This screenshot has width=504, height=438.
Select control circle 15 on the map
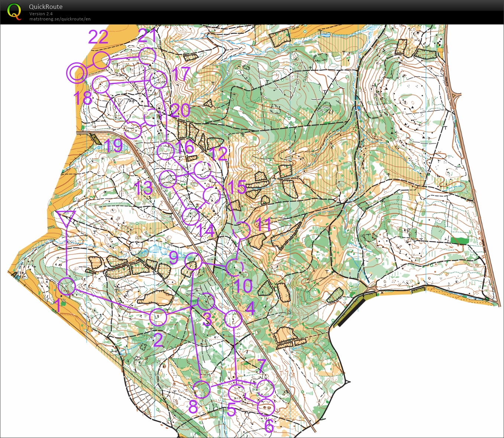[212, 195]
